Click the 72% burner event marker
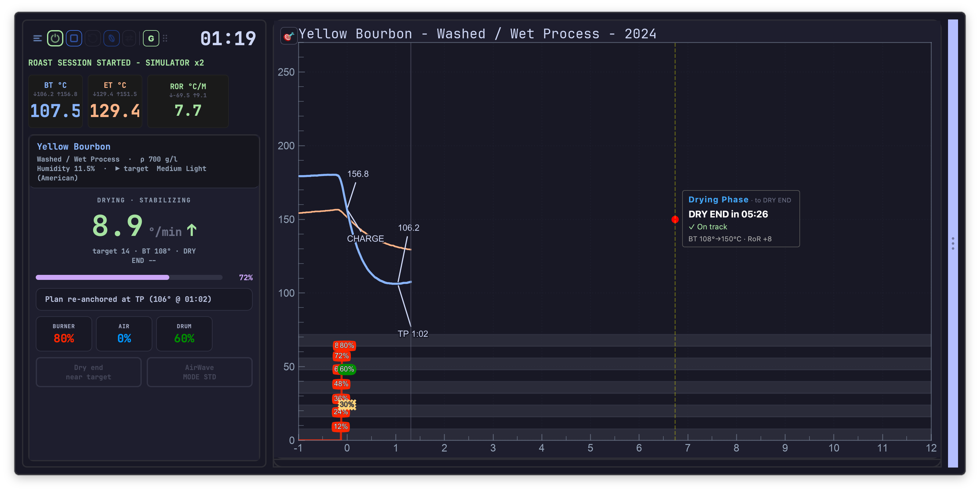The image size is (980, 492). (342, 356)
